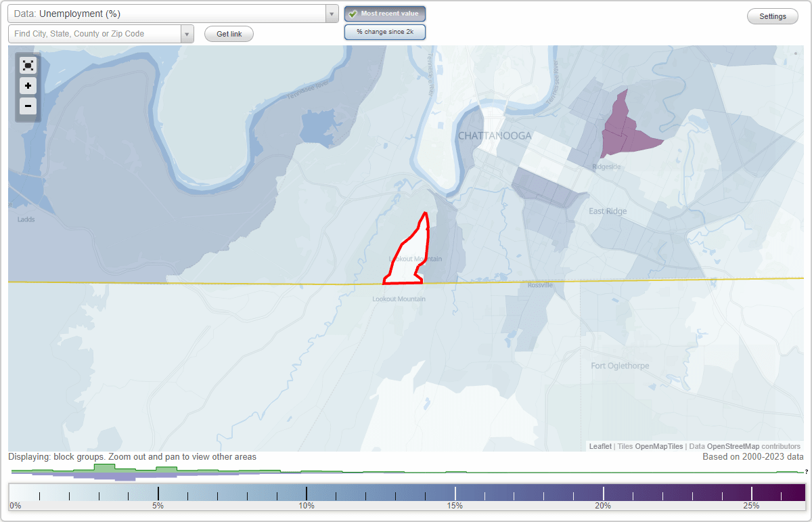The width and height of the screenshot is (812, 522).
Task: Click the East Ridge map label
Action: pos(608,211)
